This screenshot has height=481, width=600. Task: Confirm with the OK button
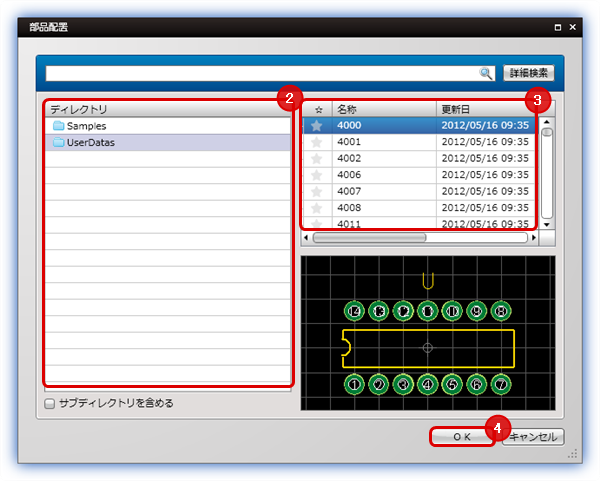pyautogui.click(x=462, y=437)
